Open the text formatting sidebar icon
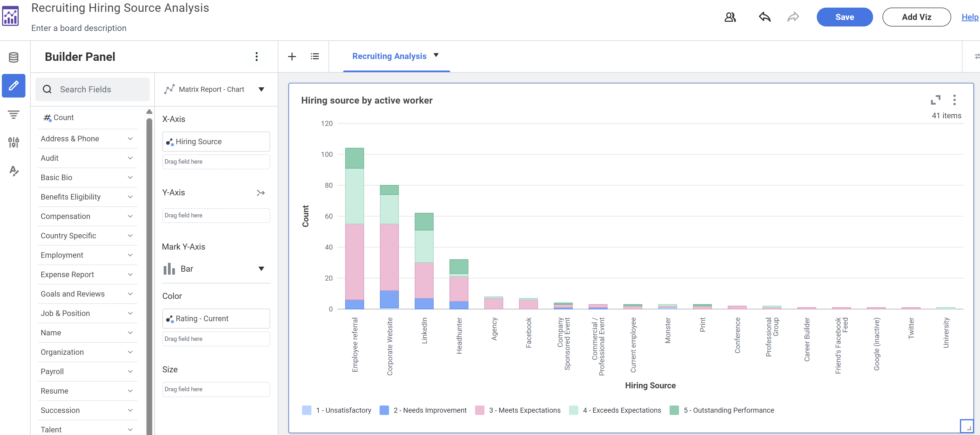The image size is (980, 435). (14, 171)
